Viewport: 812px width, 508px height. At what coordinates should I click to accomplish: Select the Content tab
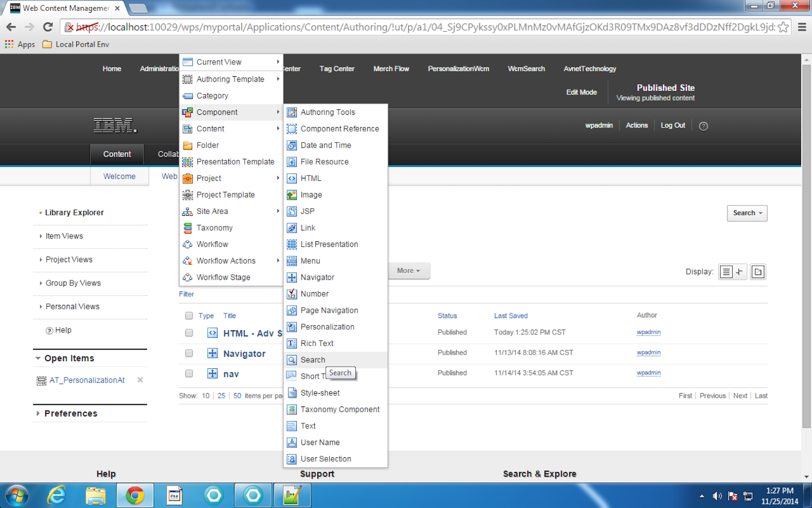click(x=117, y=154)
